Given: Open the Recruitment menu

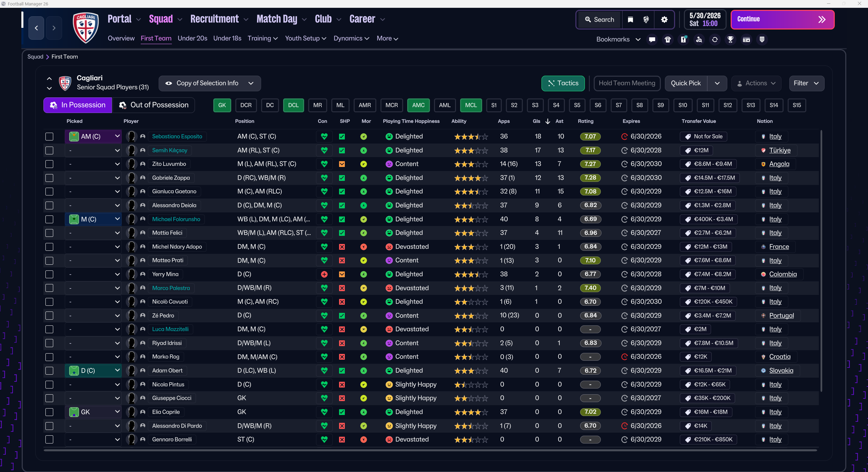Looking at the screenshot, I should coord(215,19).
